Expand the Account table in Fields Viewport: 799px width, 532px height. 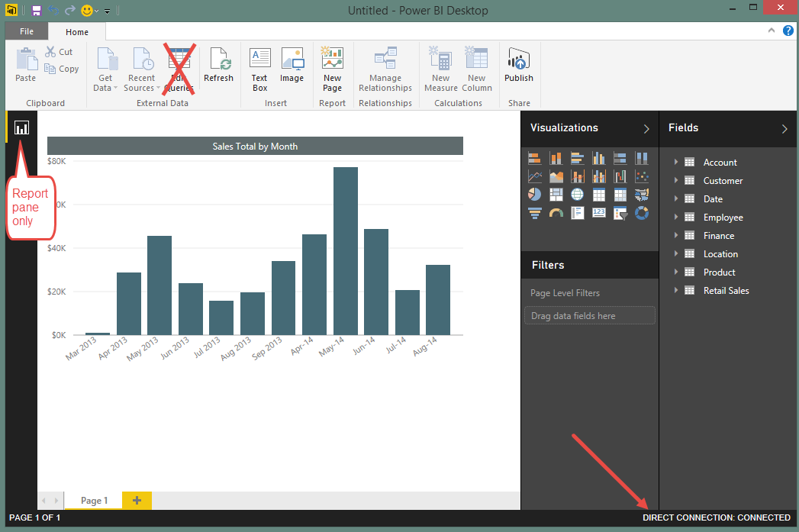click(676, 162)
